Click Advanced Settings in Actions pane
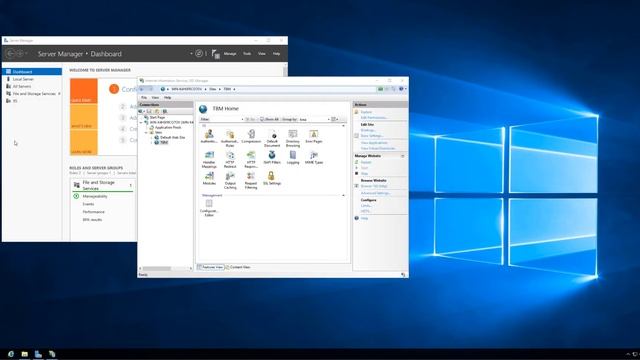This screenshot has width=640, height=360. (x=376, y=193)
